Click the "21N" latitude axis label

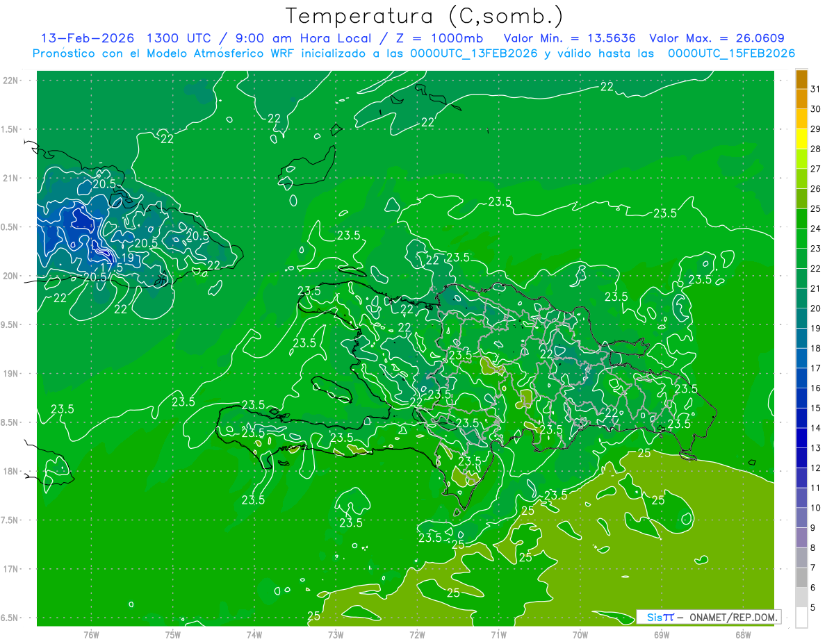[x=10, y=179]
